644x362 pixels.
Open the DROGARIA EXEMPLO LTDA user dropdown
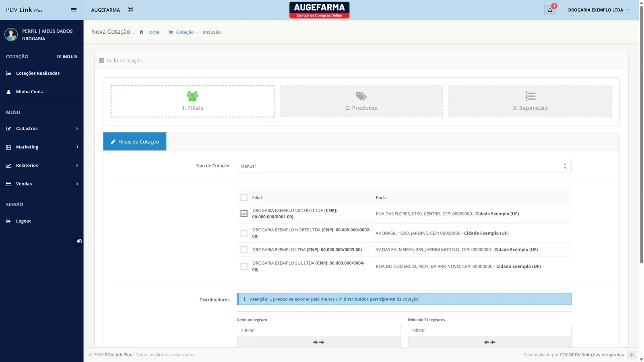click(x=598, y=10)
